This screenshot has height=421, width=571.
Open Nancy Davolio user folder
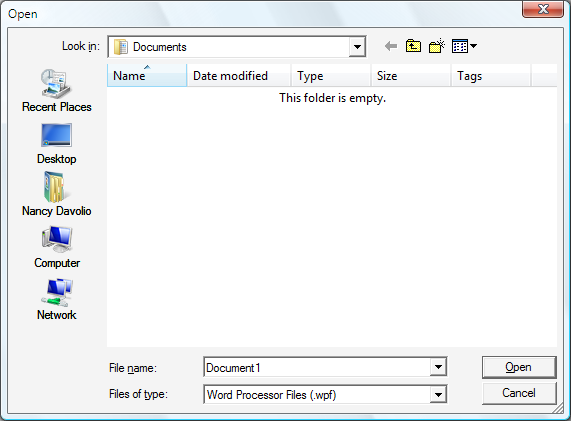click(56, 194)
